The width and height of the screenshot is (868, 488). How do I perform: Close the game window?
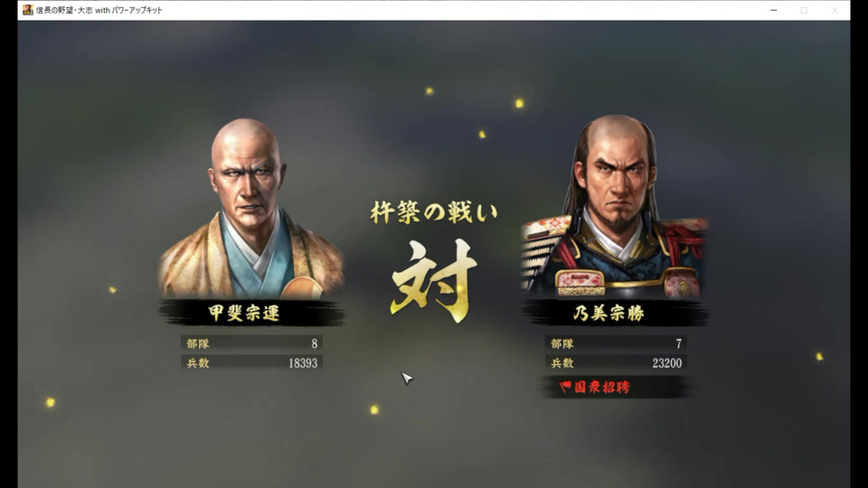[x=835, y=10]
